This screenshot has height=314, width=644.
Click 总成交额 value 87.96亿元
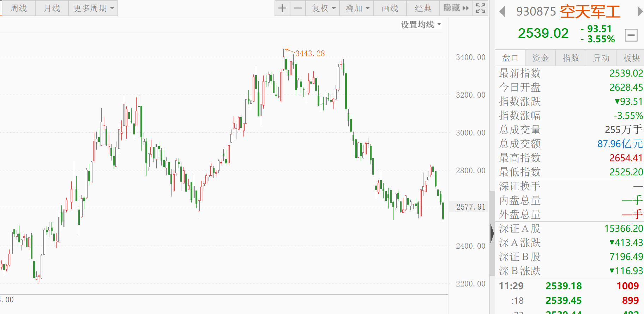tap(620, 144)
